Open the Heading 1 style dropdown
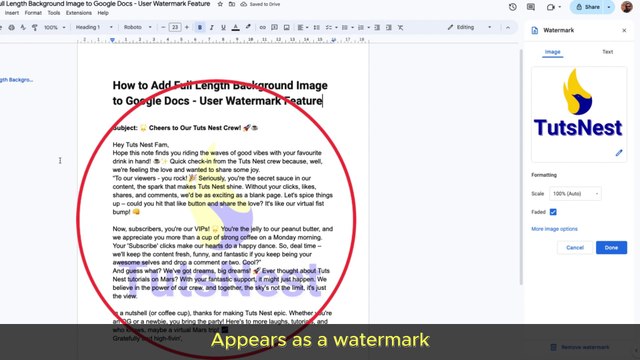 point(94,27)
